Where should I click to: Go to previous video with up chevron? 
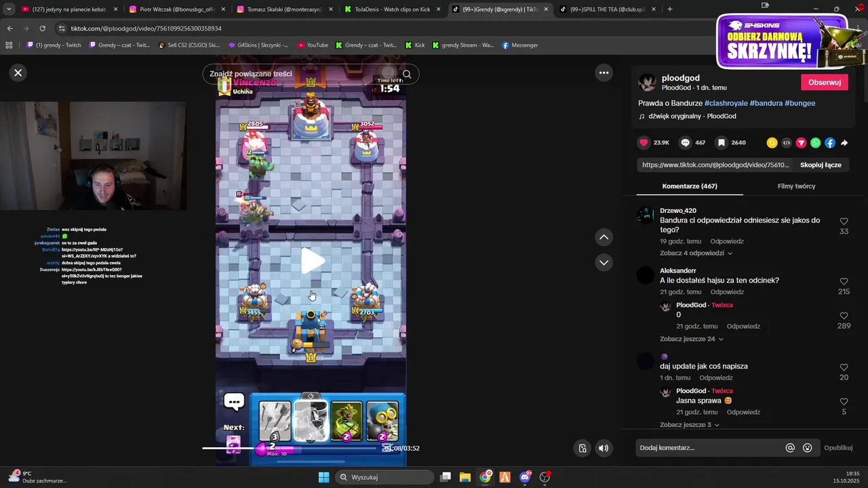coord(604,237)
